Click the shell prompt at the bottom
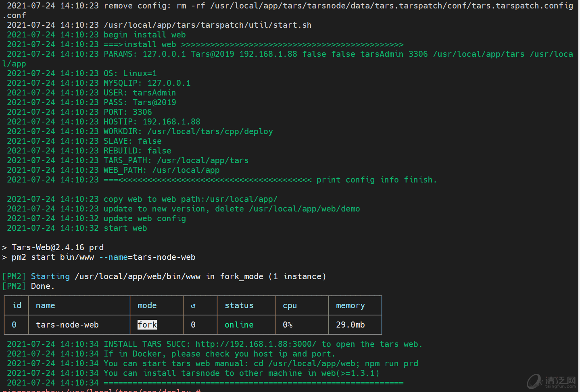Screen dimensions: 580x392 point(101,390)
